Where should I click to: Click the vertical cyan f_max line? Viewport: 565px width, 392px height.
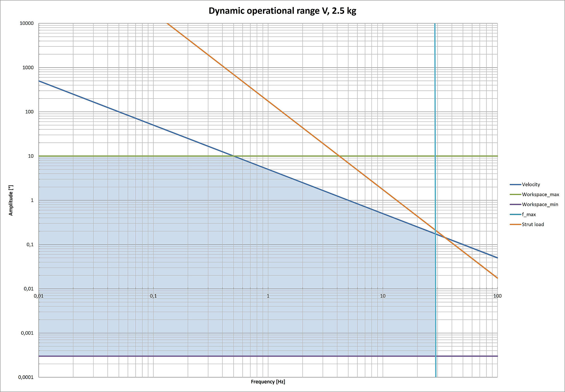tap(435, 113)
